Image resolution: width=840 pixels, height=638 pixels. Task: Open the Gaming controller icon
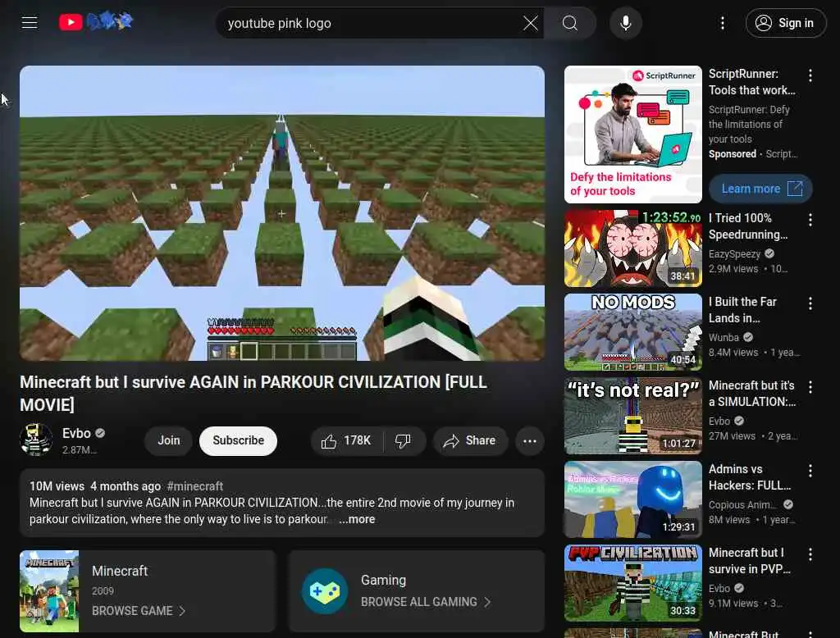325,591
